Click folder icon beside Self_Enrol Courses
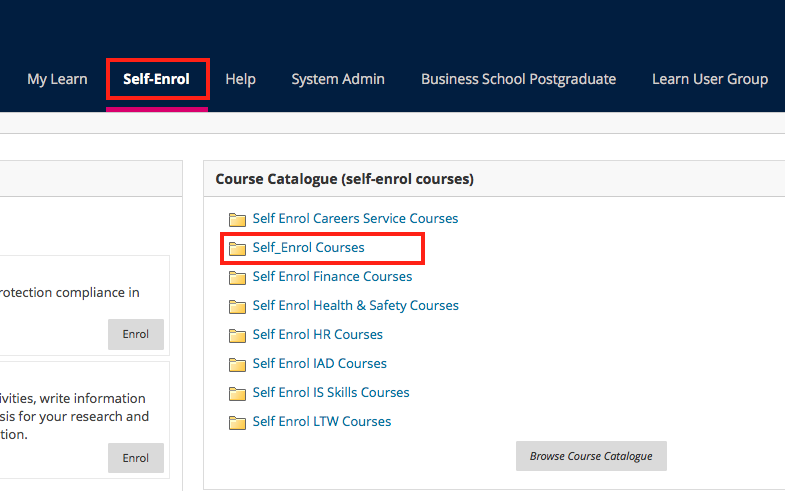Viewport: 785px width, 491px height. click(x=237, y=248)
